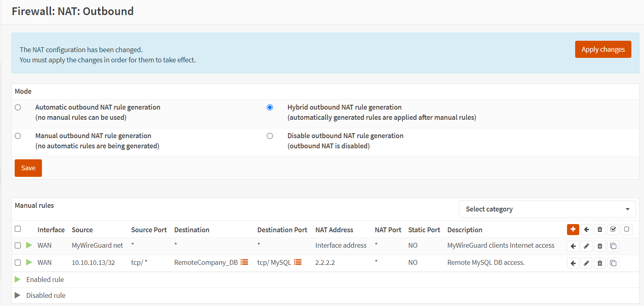
Task: Select Hybrid outbound NAT rule generation
Action: (x=270, y=107)
